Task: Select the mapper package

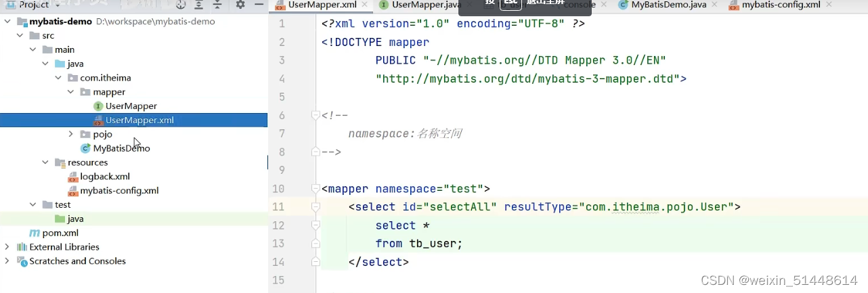Action: click(109, 91)
